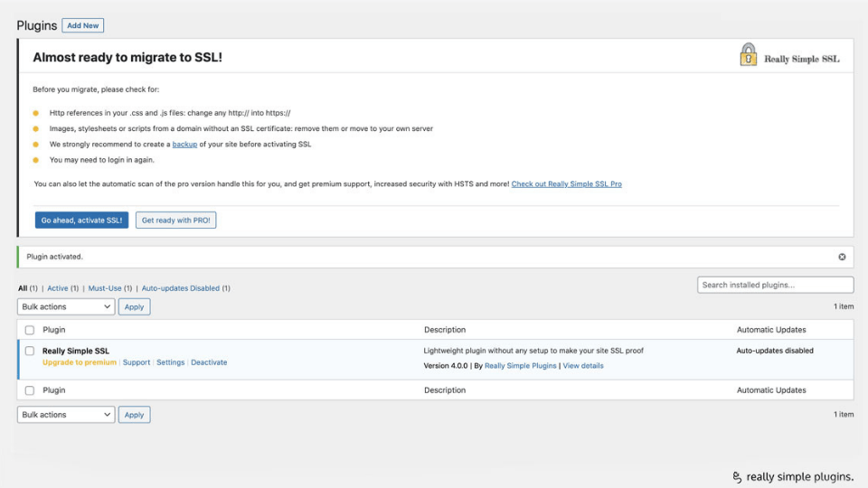Image resolution: width=868 pixels, height=488 pixels.
Task: Open 'Check out Really Simple SSL Pro' link
Action: [x=566, y=184]
